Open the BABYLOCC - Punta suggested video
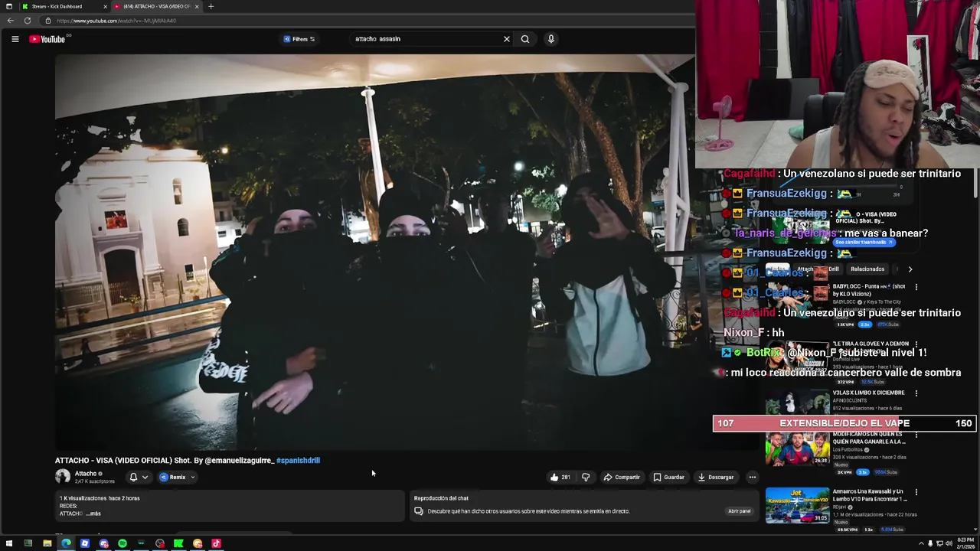980x551 pixels. pos(869,290)
